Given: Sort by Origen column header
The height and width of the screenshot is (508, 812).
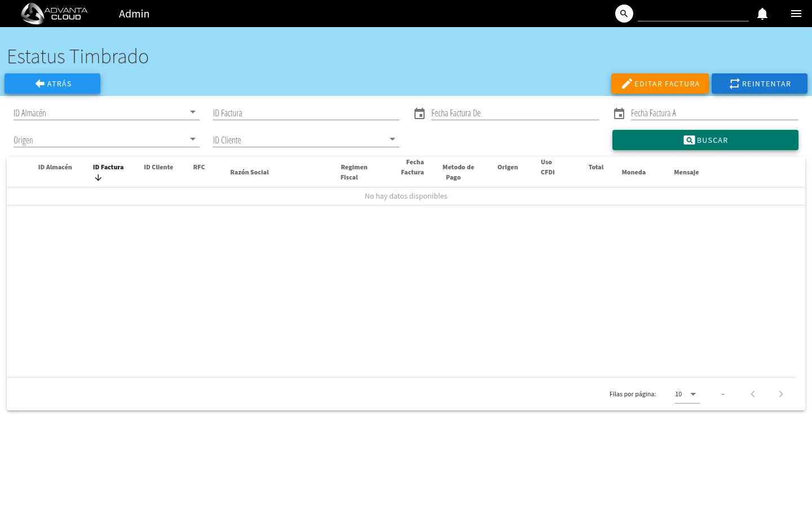Looking at the screenshot, I should pyautogui.click(x=507, y=167).
